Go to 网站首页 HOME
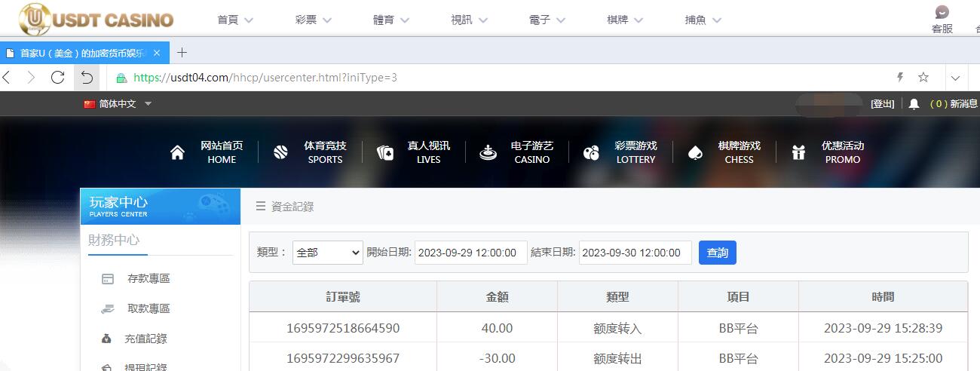Image resolution: width=980 pixels, height=371 pixels. click(222, 152)
